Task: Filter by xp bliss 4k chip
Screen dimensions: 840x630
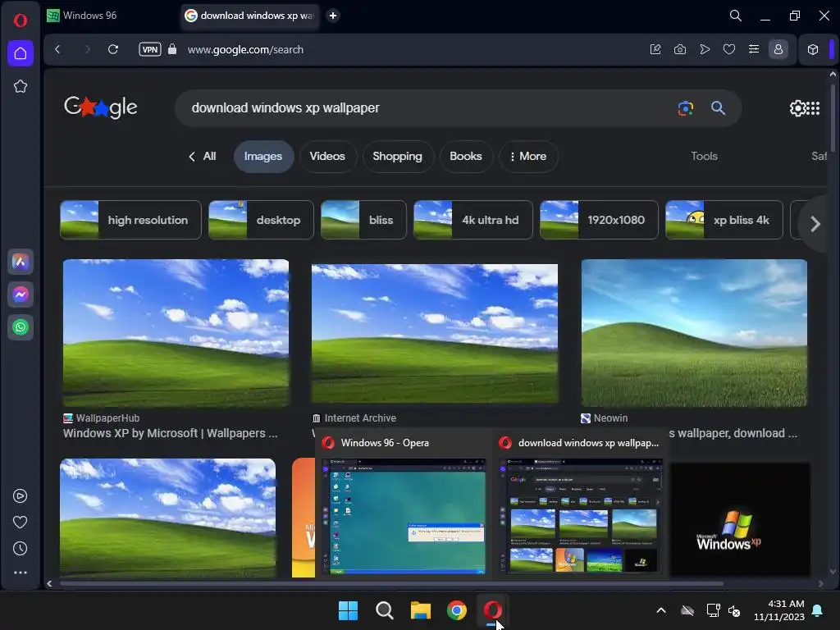Action: [x=724, y=220]
